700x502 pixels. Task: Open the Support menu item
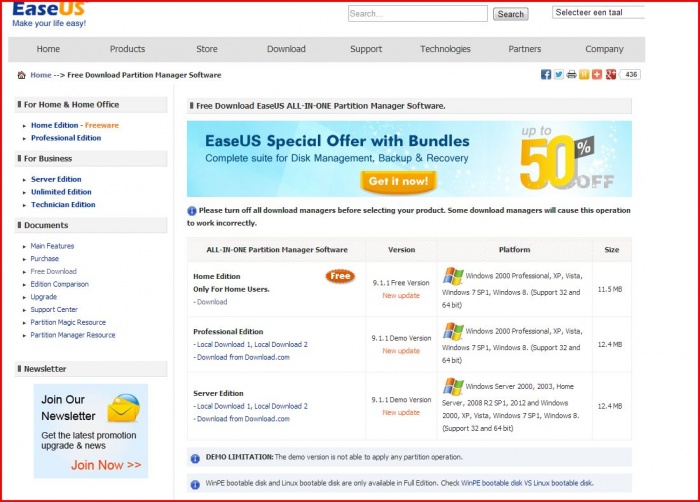point(366,49)
